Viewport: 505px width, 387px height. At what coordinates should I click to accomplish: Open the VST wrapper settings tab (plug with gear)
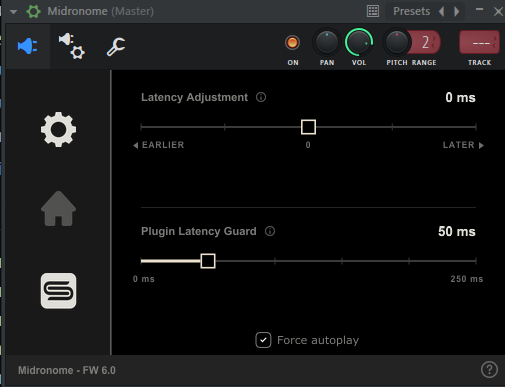point(72,46)
